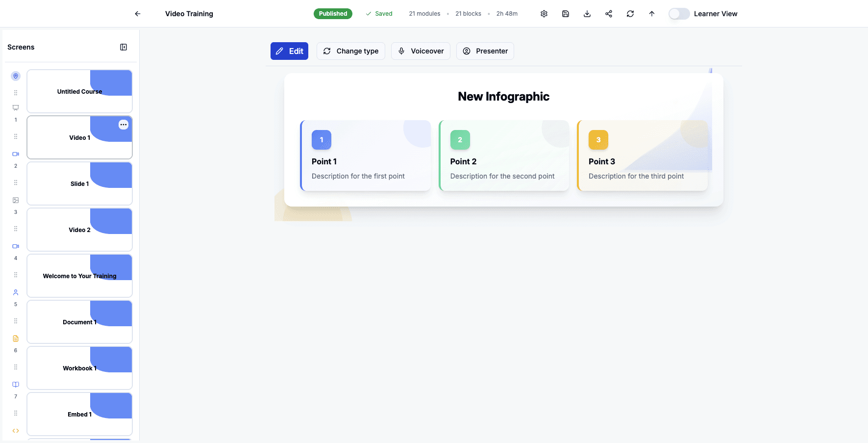868x443 pixels.
Task: Click the up arrow publish icon
Action: coord(652,14)
